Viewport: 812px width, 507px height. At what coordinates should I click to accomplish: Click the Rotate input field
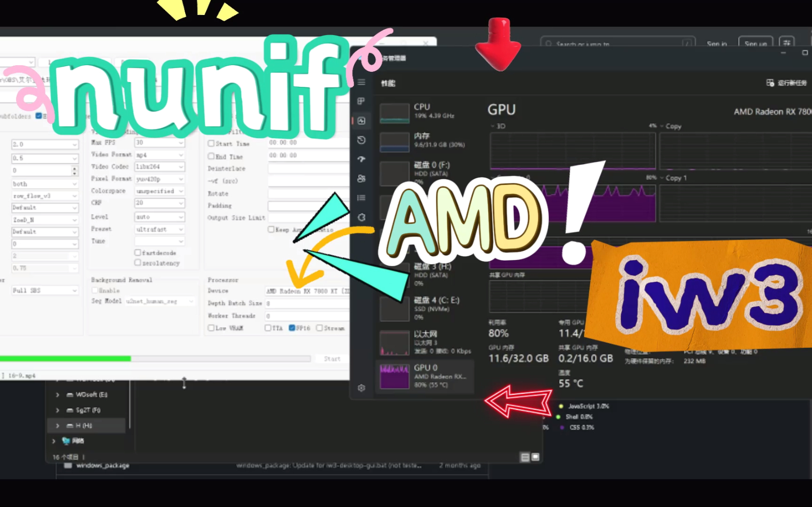[x=308, y=193]
